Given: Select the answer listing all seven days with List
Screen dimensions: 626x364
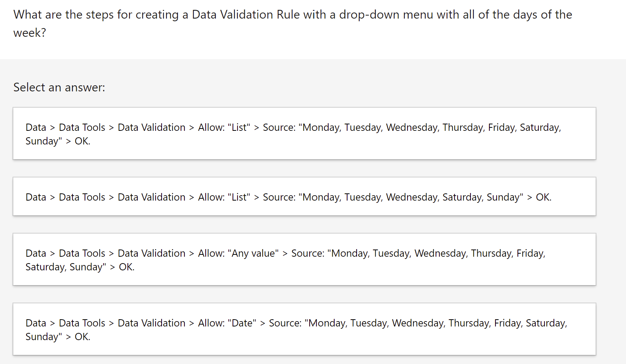Looking at the screenshot, I should [x=304, y=133].
